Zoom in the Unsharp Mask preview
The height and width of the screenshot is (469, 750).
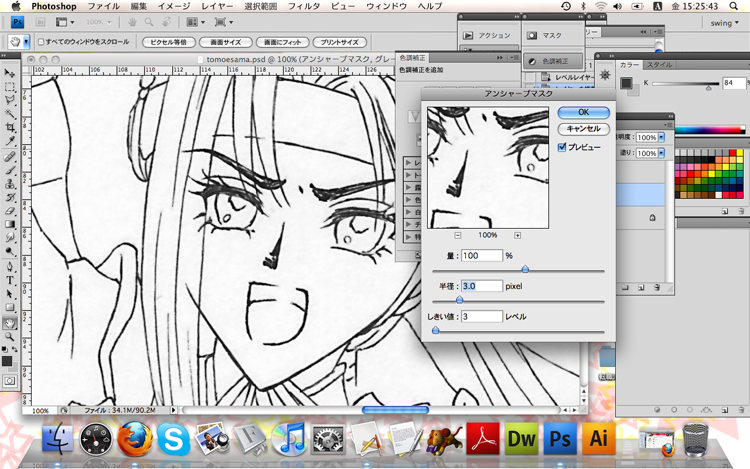point(518,235)
